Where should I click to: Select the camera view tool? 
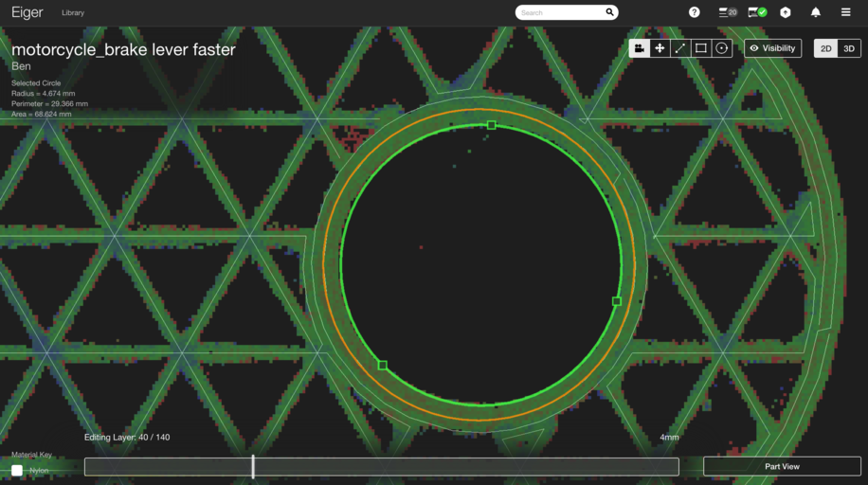point(640,48)
